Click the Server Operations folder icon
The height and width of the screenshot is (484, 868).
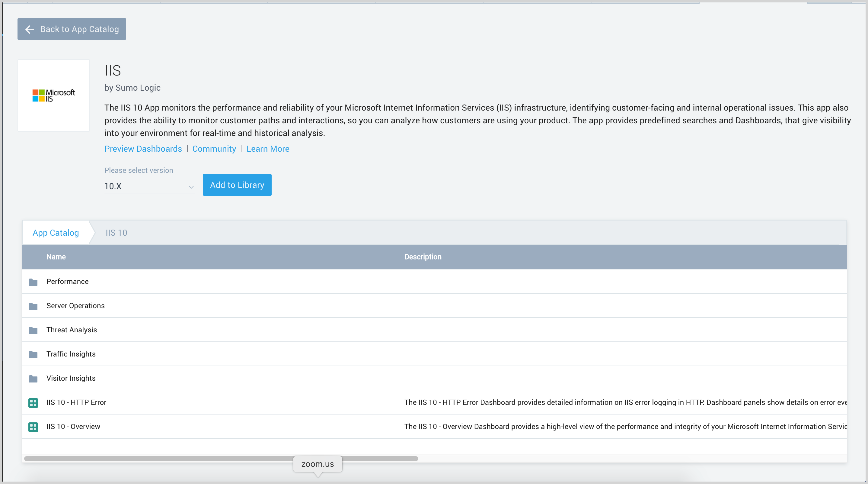pyautogui.click(x=33, y=306)
